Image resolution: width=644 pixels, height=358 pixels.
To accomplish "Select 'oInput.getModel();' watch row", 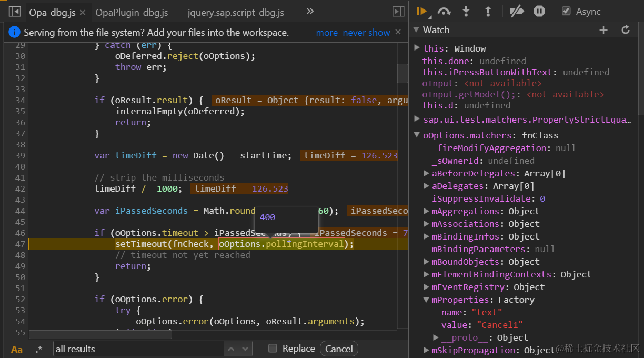I will click(x=513, y=94).
